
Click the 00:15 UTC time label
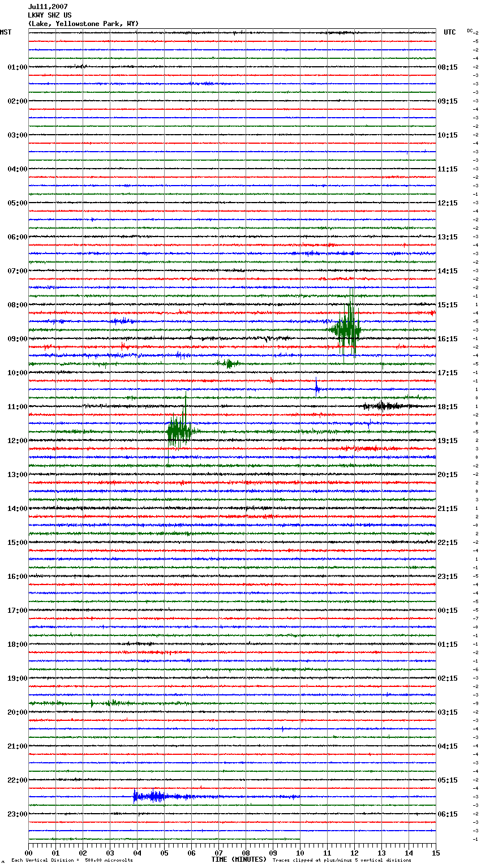coord(448,611)
